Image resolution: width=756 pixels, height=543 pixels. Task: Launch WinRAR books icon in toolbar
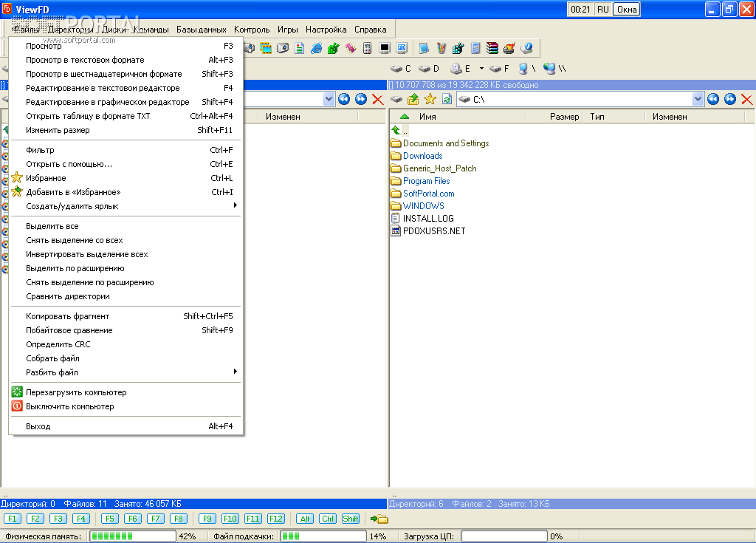click(492, 48)
